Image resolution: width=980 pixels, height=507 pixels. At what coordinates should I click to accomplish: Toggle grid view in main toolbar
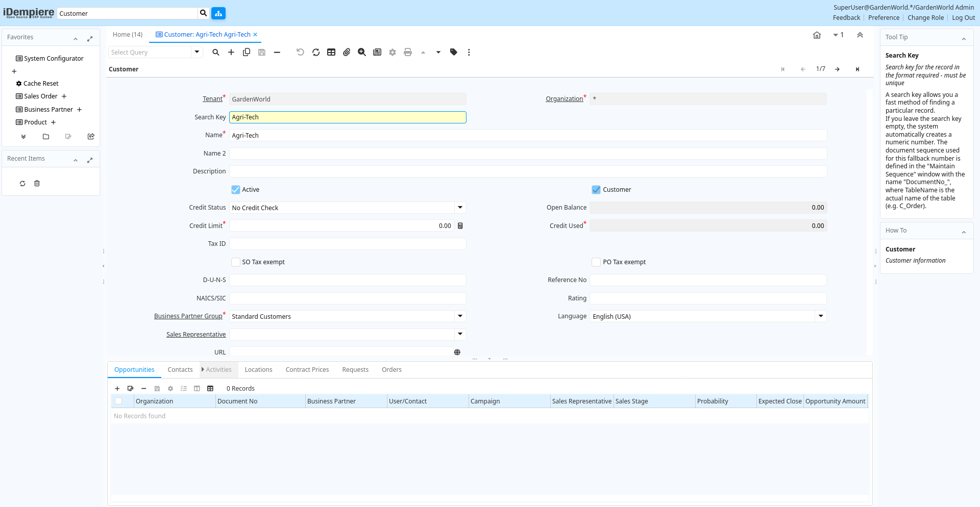(x=331, y=52)
